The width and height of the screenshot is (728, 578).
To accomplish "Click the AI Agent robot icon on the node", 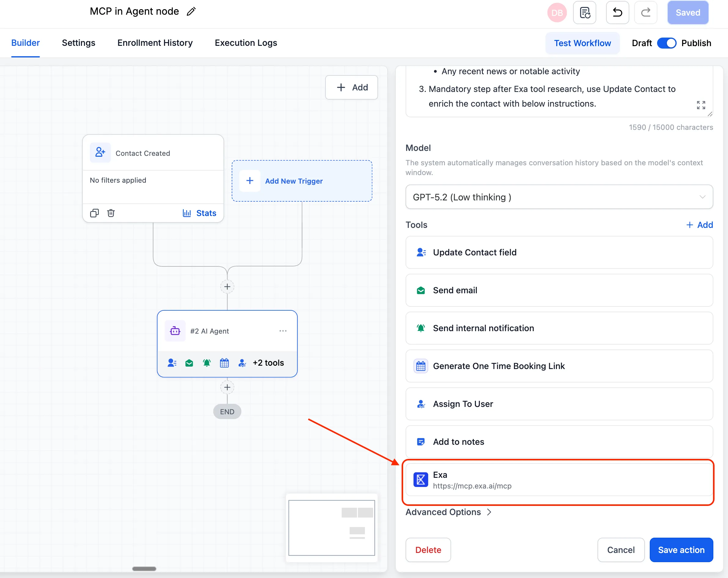I will (x=175, y=331).
